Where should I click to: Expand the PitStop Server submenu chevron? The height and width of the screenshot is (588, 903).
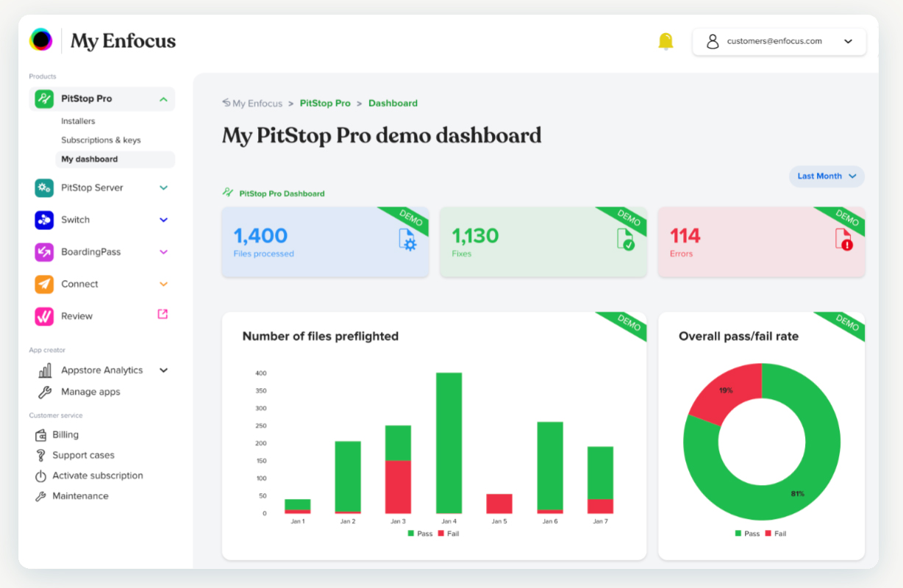click(x=163, y=188)
